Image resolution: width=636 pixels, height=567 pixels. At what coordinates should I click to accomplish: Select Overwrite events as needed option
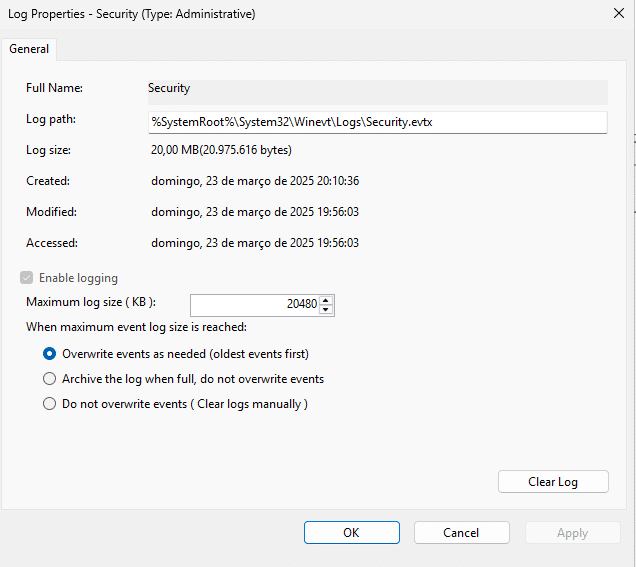tap(49, 354)
